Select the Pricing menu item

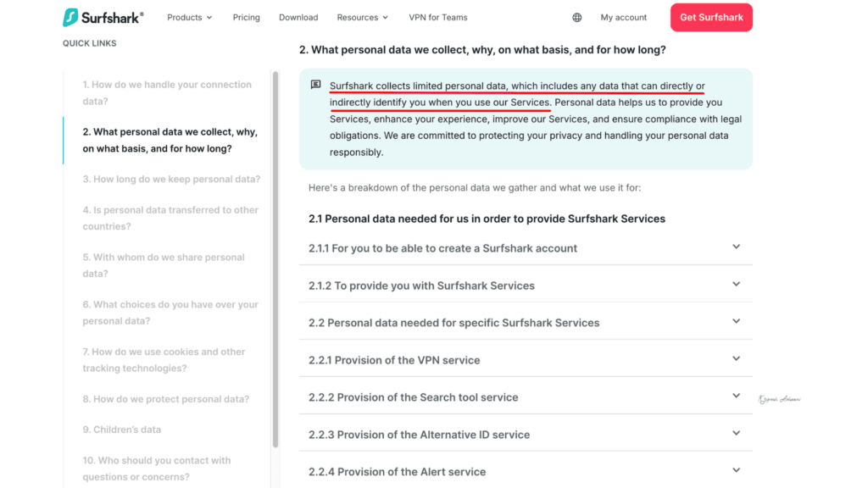click(246, 16)
